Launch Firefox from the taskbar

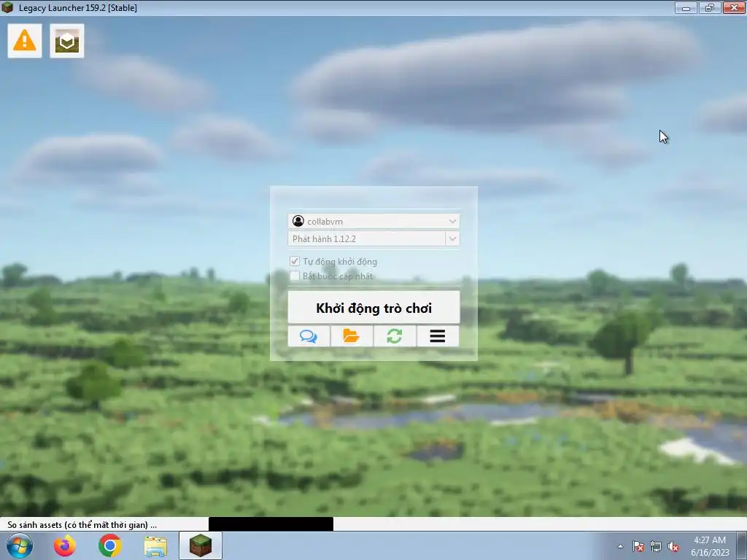click(x=65, y=545)
